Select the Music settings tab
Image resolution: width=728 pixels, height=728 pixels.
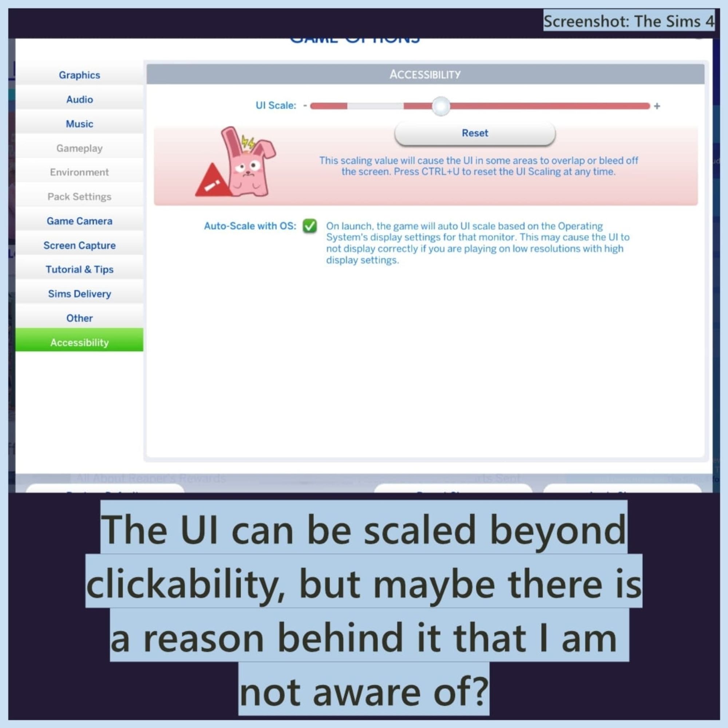pos(79,123)
